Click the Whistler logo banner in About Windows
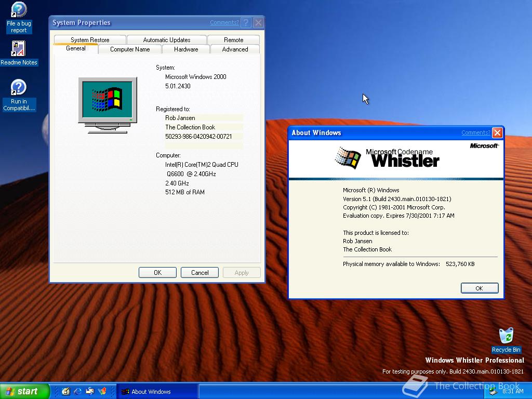This screenshot has width=532, height=399. point(395,159)
